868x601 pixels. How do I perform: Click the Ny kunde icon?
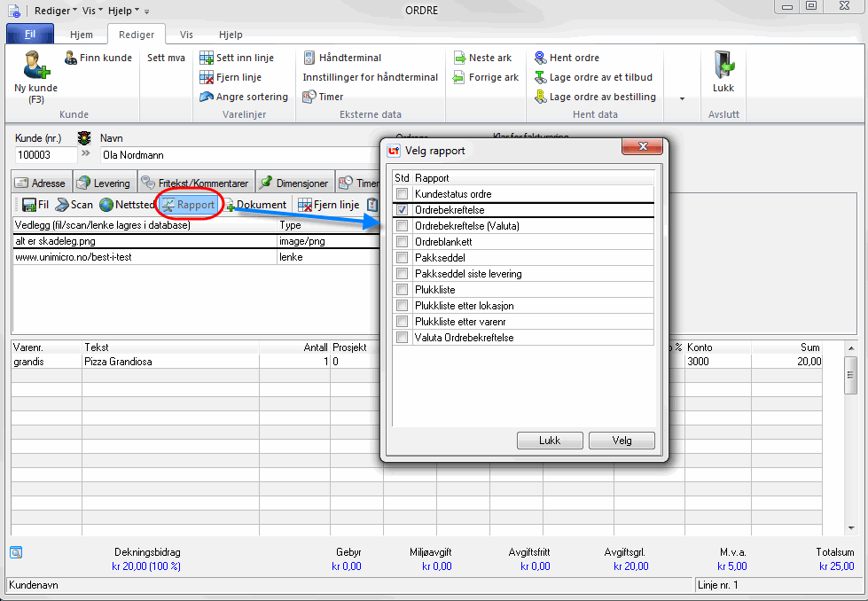pos(35,66)
